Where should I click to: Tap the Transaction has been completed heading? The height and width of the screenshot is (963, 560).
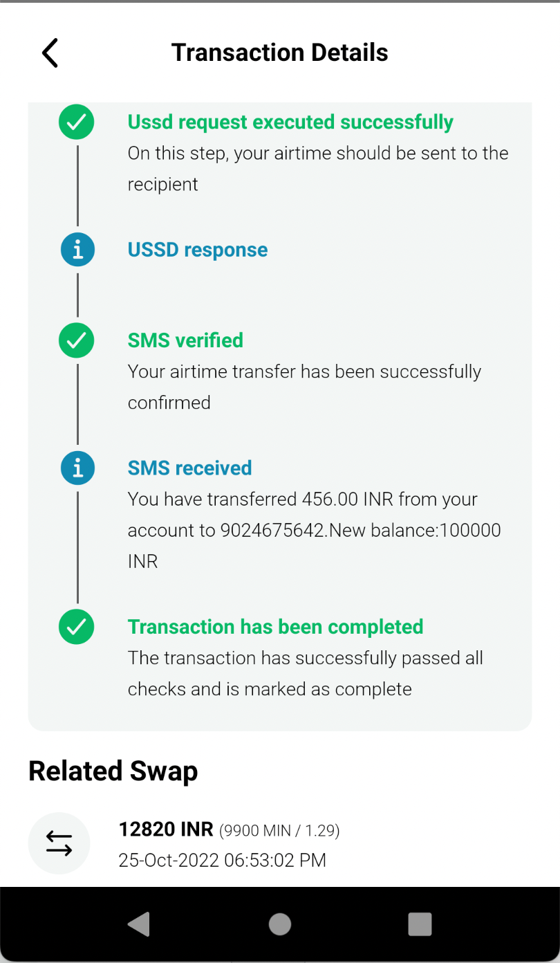tap(275, 627)
